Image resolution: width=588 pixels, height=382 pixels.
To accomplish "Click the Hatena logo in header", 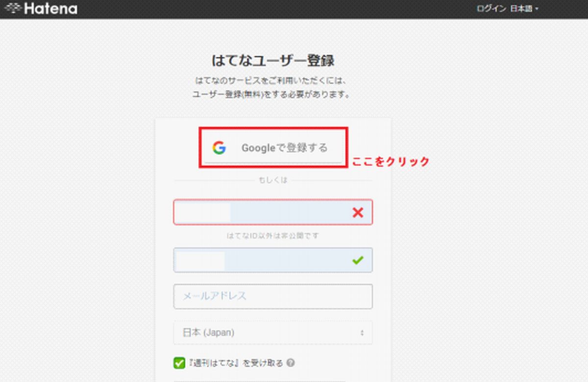I will [x=41, y=8].
